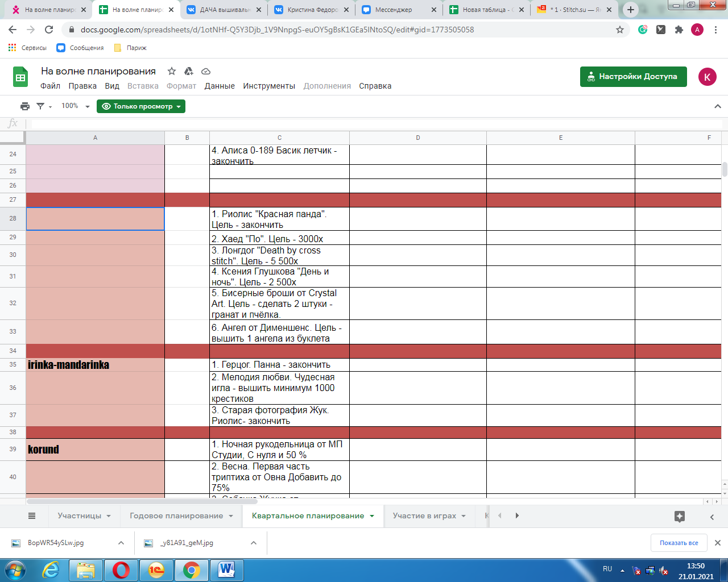Open the Париж bookmarks folder
This screenshot has width=728, height=582.
[x=130, y=48]
